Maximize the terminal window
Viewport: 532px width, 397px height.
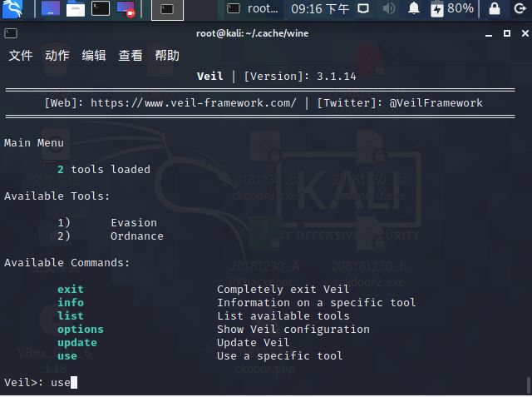point(507,33)
